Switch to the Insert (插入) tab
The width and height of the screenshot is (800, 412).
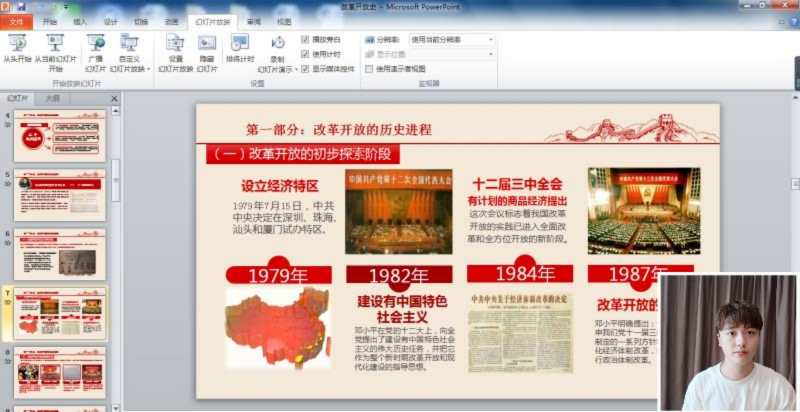80,22
